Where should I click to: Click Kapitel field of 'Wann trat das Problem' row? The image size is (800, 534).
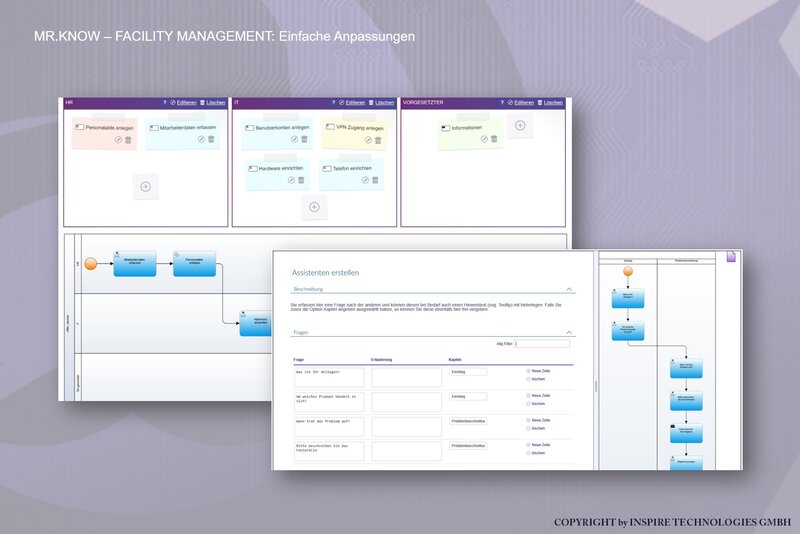point(468,421)
